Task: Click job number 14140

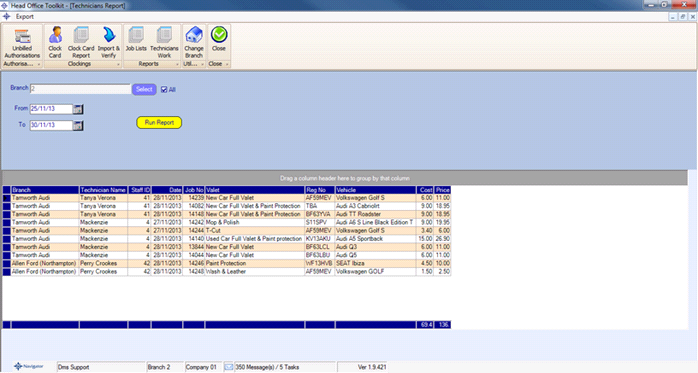Action: 194,239
